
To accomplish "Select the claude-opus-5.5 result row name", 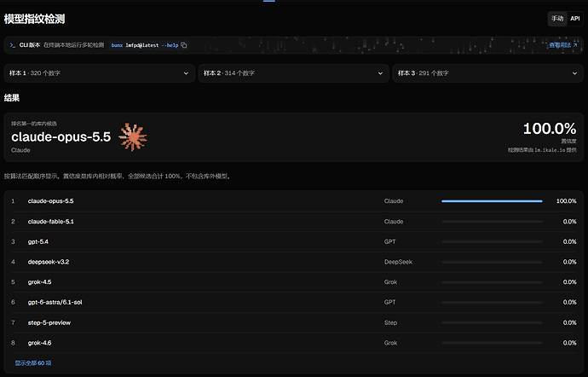I will (x=50, y=201).
